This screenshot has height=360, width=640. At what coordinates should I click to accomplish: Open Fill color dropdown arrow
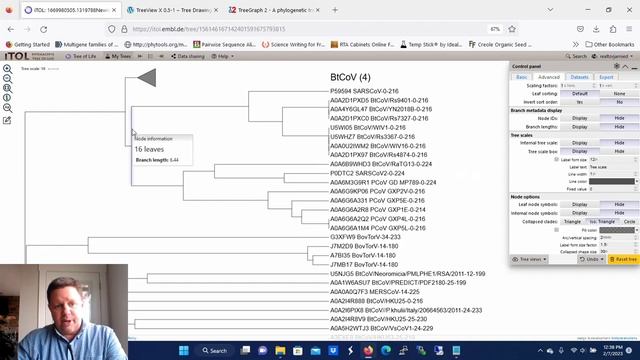[636, 230]
